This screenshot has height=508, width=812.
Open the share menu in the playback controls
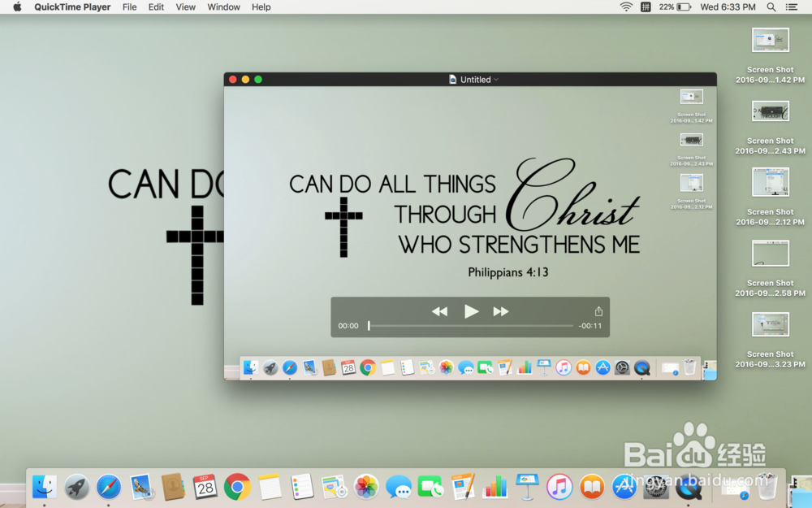[x=598, y=311]
